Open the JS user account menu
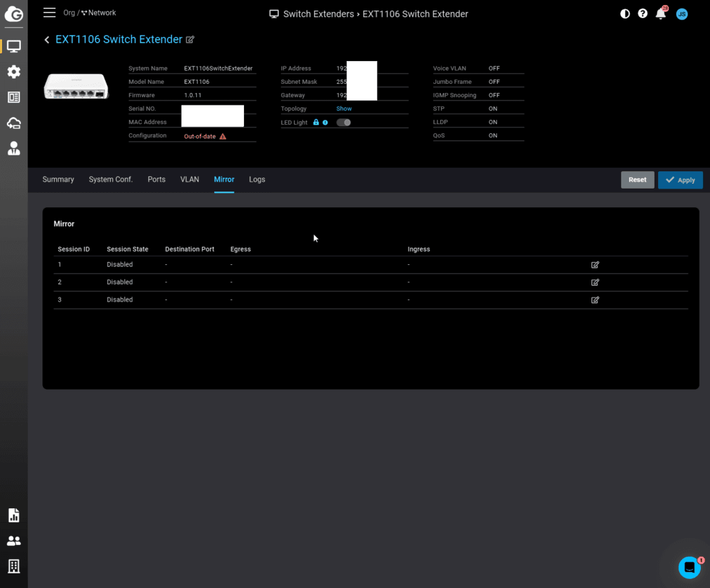The image size is (710, 588). (682, 14)
